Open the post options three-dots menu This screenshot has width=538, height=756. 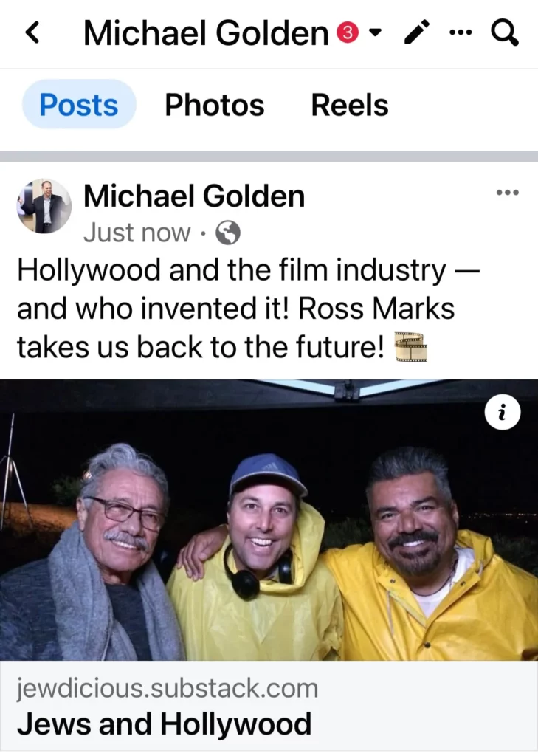tap(508, 193)
